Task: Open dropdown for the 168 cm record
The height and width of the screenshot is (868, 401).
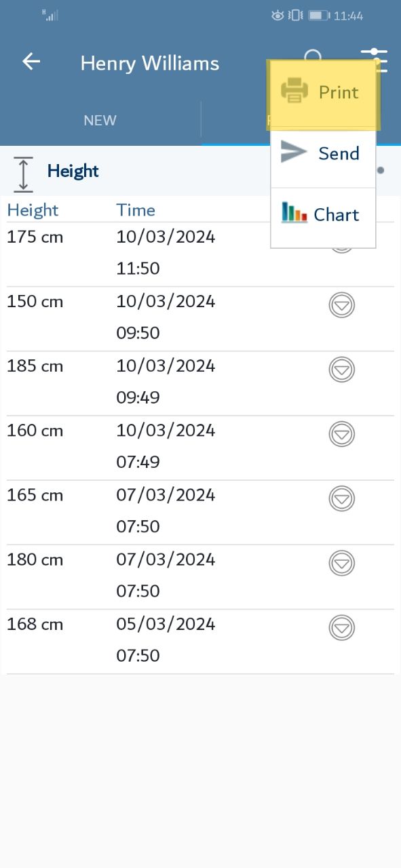Action: click(x=342, y=627)
